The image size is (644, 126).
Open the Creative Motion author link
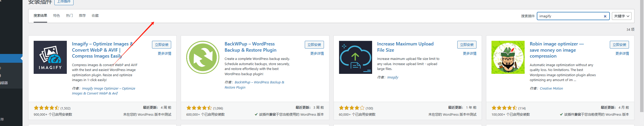pos(551,88)
